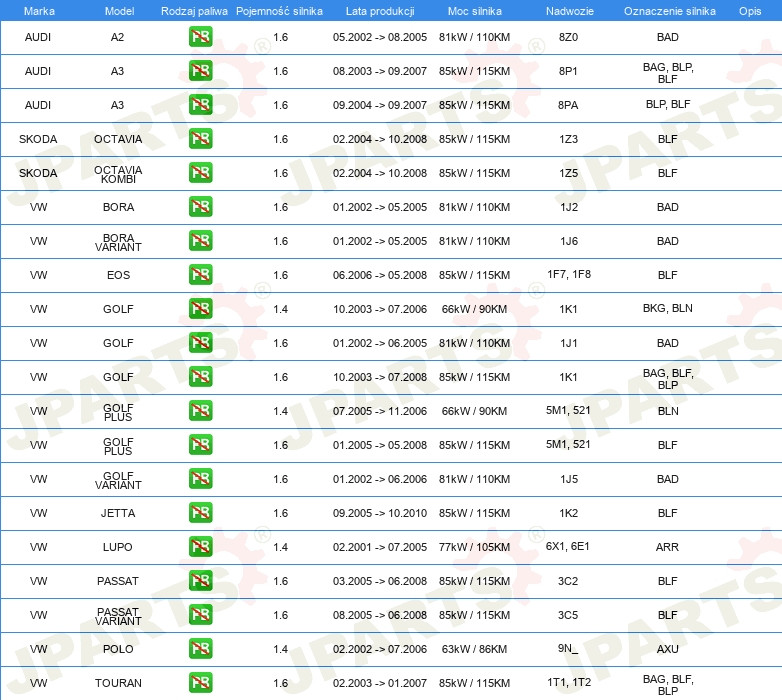Click the BKG, BLN engine code
Image resolution: width=782 pixels, height=700 pixels.
click(668, 308)
